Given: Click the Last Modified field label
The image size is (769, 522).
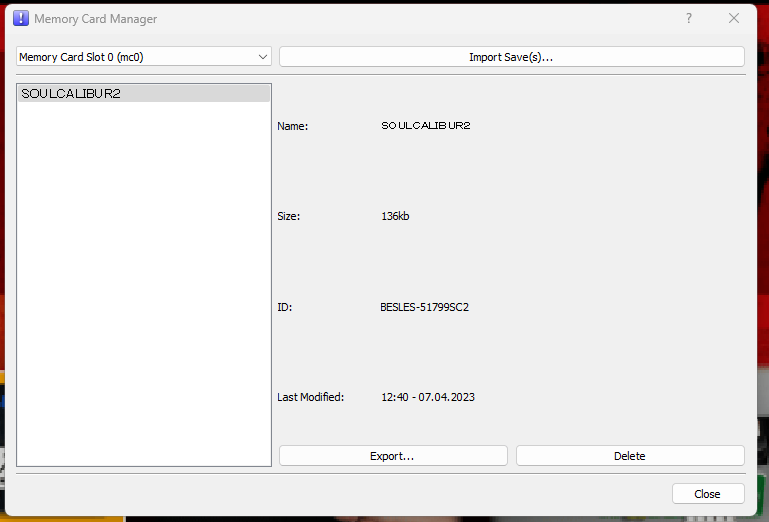Looking at the screenshot, I should pos(310,397).
